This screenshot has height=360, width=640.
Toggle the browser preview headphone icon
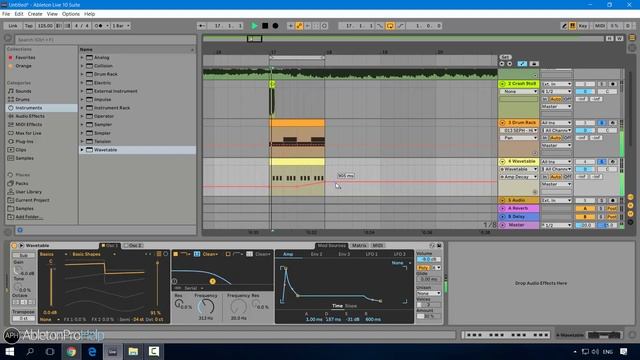(x=20, y=230)
